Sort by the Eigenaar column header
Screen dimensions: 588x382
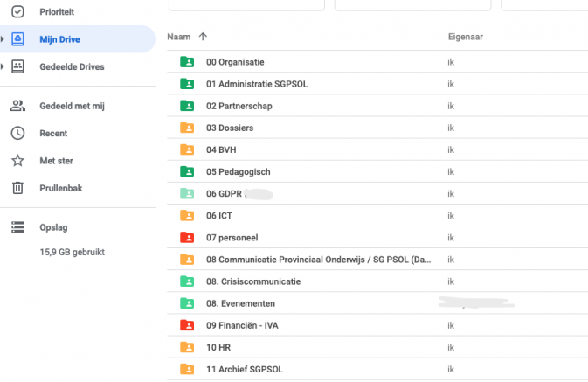coord(466,37)
